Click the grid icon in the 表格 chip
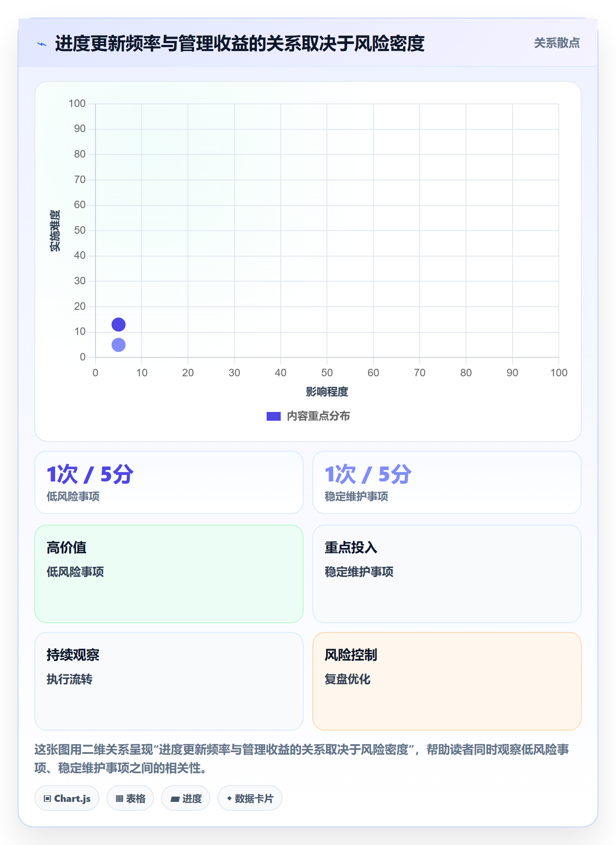The height and width of the screenshot is (845, 616). point(120,799)
